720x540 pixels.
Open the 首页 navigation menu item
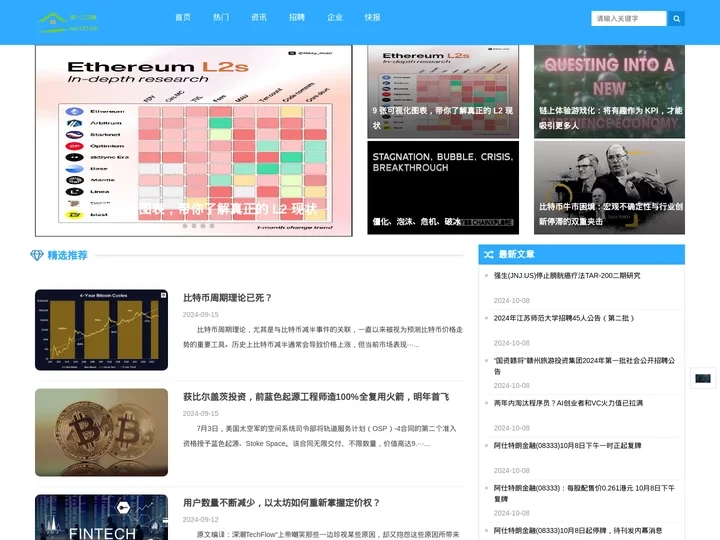pos(183,17)
